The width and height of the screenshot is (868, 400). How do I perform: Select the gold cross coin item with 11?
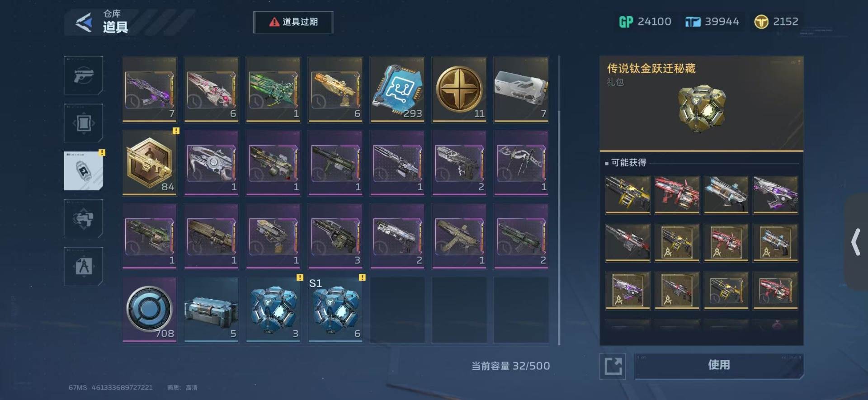[x=459, y=89]
